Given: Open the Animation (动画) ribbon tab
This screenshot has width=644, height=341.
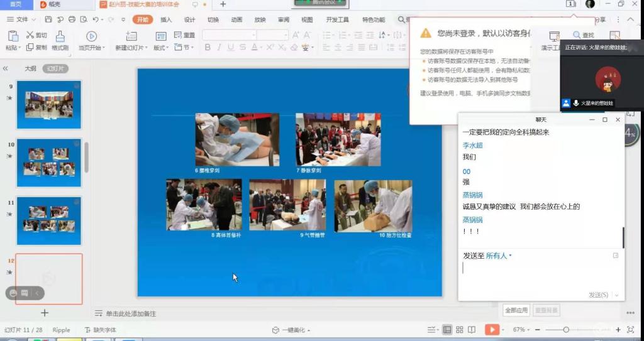Looking at the screenshot, I should tap(236, 19).
